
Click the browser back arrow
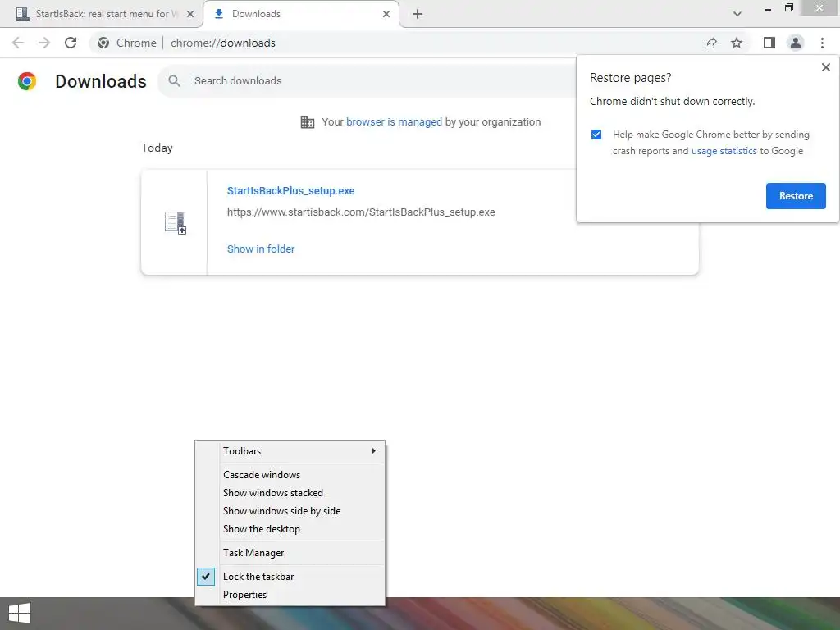(x=18, y=43)
